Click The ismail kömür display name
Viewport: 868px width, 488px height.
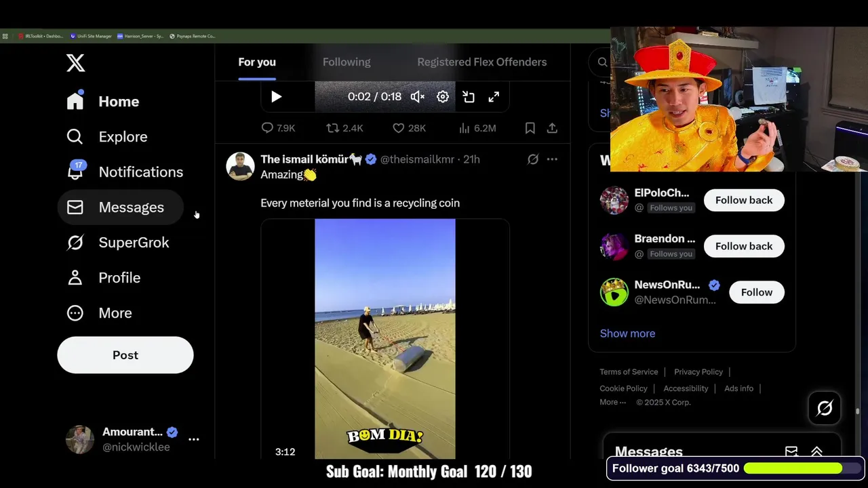311,159
